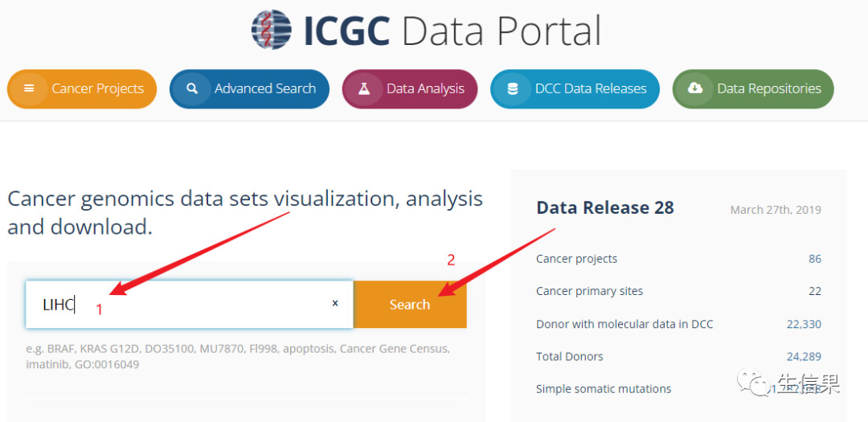The width and height of the screenshot is (868, 422).
Task: Open the Total Donors count 24,289
Action: (804, 356)
